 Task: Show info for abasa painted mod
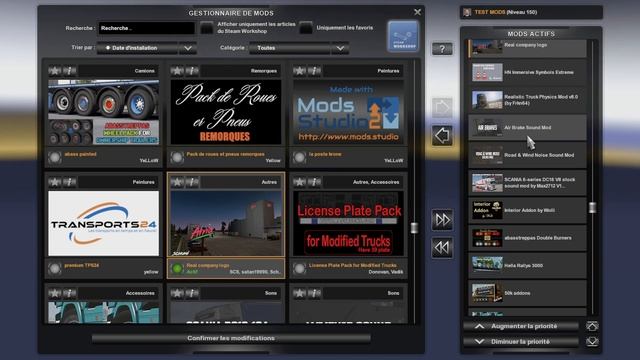[x=70, y=71]
